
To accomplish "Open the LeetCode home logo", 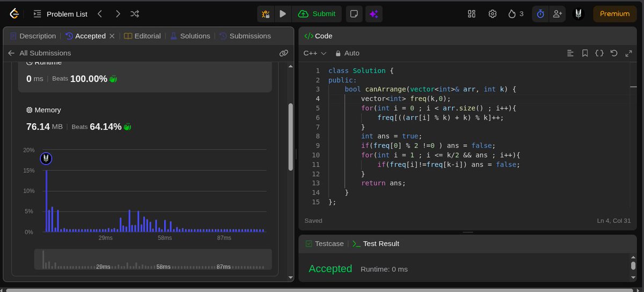I will point(14,14).
